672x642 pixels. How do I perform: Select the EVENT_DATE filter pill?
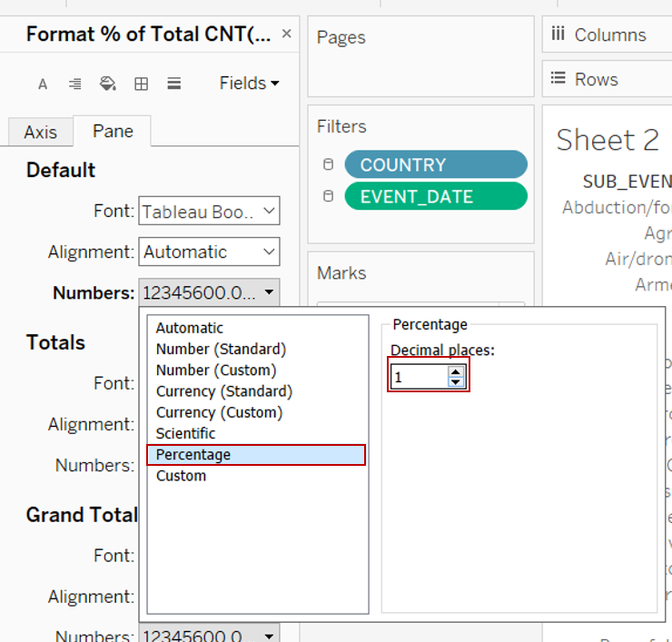click(436, 196)
